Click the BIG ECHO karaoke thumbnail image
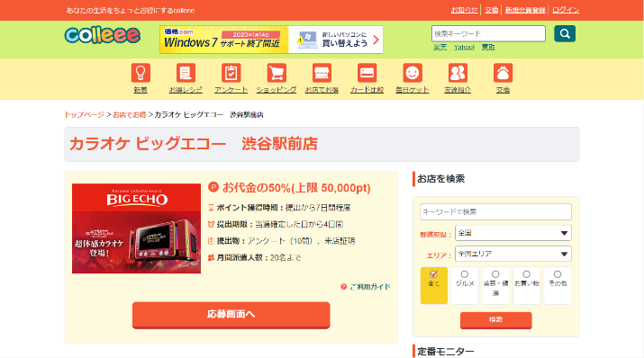The image size is (644, 358). pyautogui.click(x=136, y=228)
